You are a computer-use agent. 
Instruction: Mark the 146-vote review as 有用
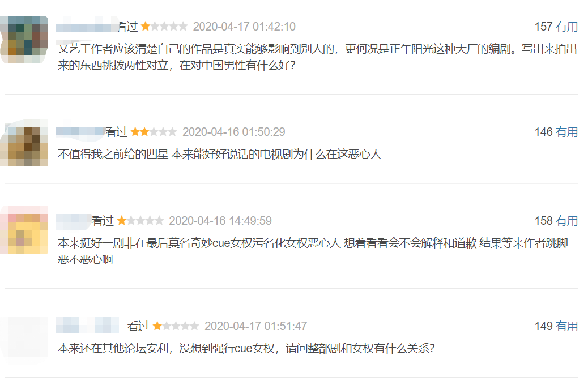[566, 132]
